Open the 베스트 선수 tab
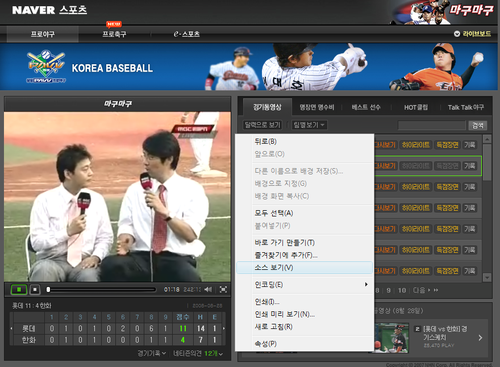The height and width of the screenshot is (367, 500). point(366,107)
